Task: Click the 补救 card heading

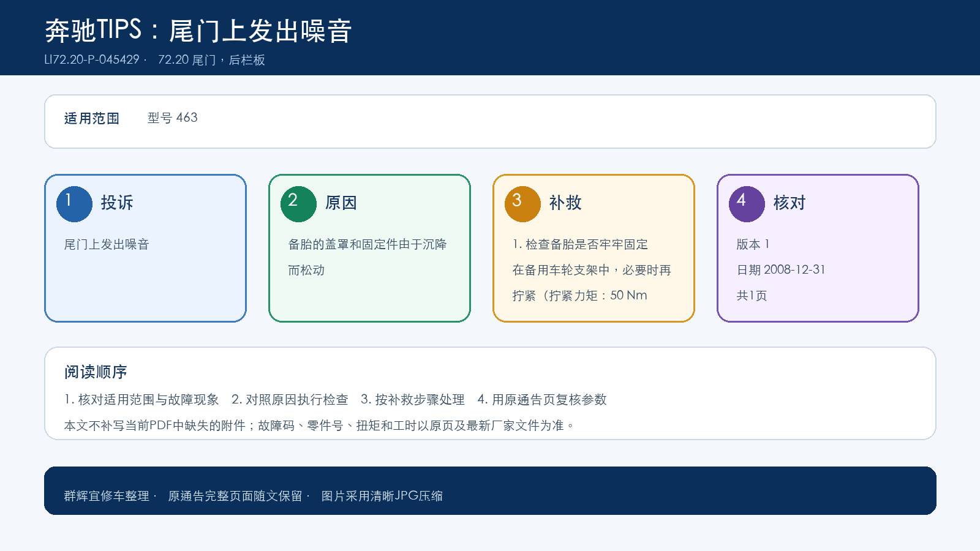Action: pyautogui.click(x=565, y=203)
